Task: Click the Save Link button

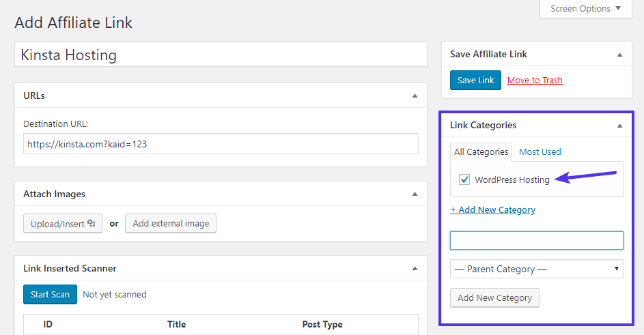Action: coord(475,80)
